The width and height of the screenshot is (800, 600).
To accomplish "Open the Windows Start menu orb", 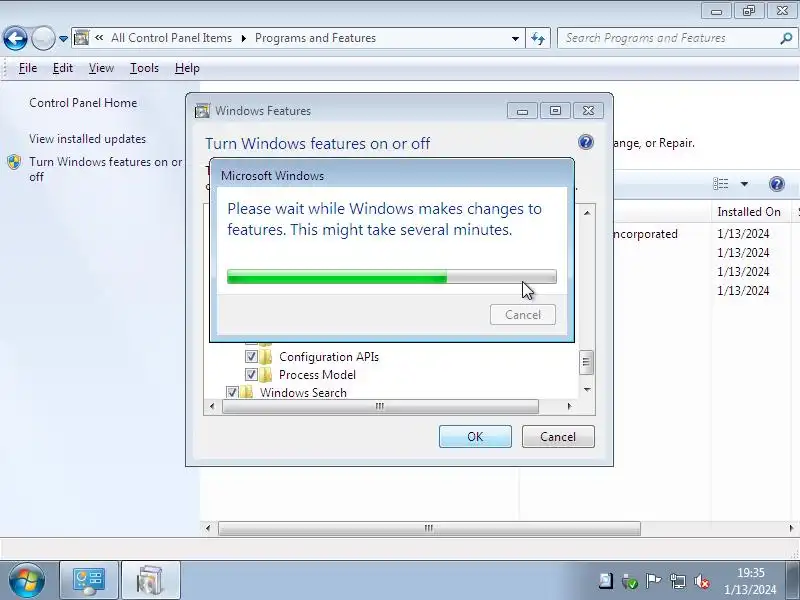I will tap(27, 581).
